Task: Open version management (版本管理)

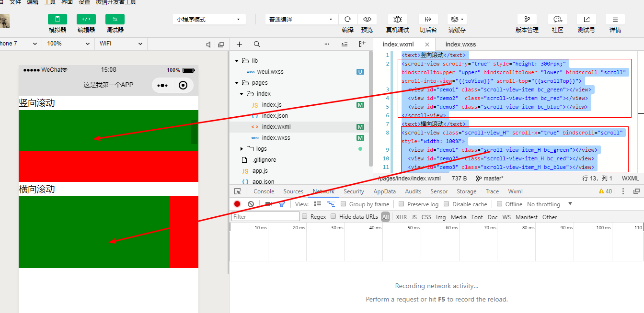Action: 527,20
